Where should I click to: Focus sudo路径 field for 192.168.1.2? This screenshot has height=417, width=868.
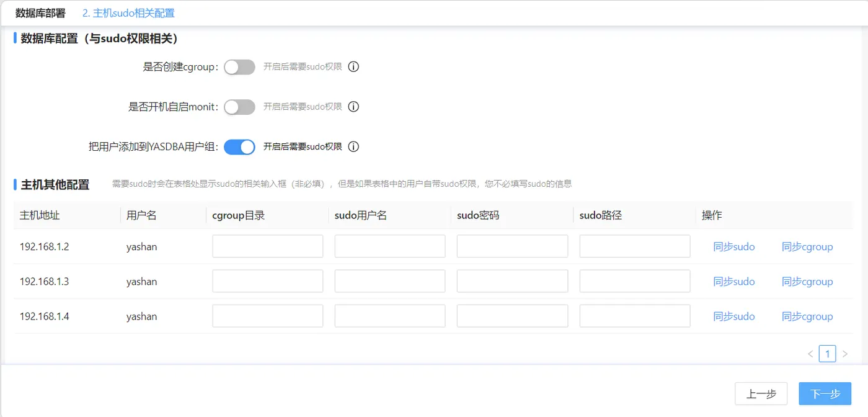[635, 246]
